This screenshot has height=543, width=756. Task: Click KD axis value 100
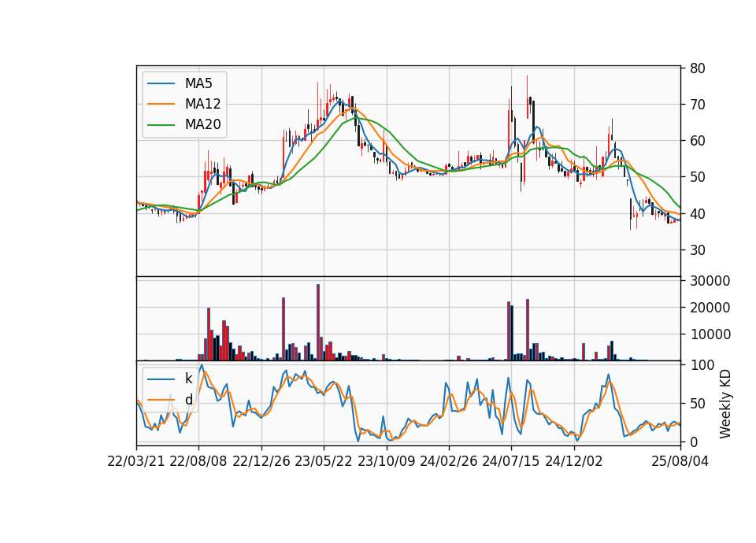pos(702,365)
